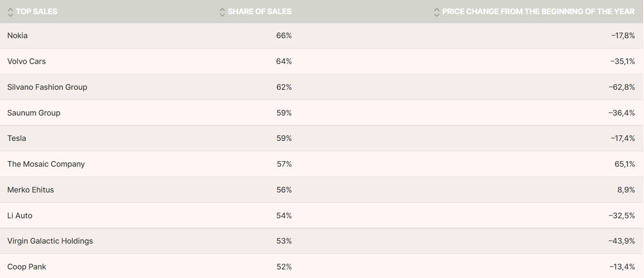
Task: Open the Saunum Group entry
Action: [x=34, y=113]
